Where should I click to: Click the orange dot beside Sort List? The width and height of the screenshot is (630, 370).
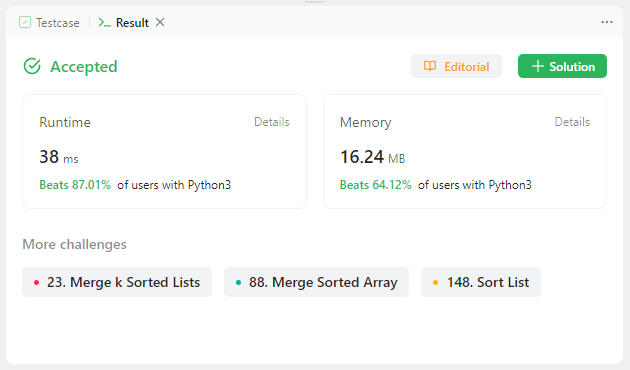point(435,282)
